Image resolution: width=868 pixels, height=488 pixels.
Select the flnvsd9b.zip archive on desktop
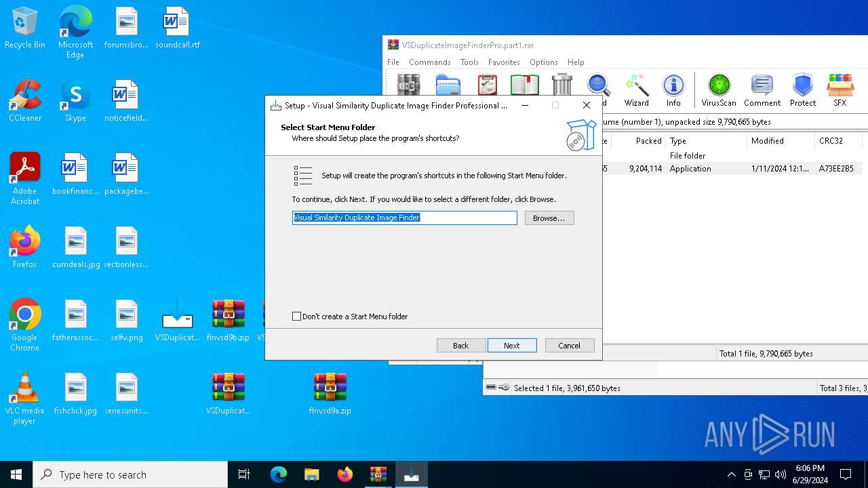228,321
